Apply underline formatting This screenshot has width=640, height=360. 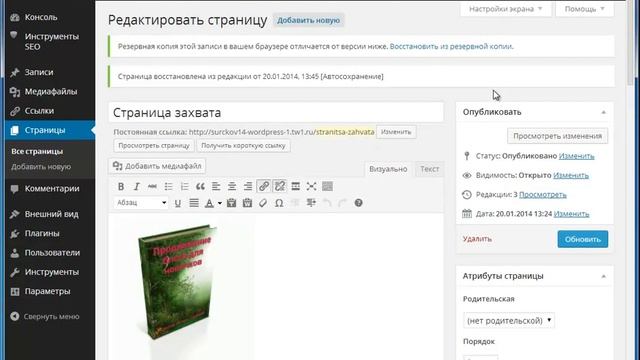[178, 203]
